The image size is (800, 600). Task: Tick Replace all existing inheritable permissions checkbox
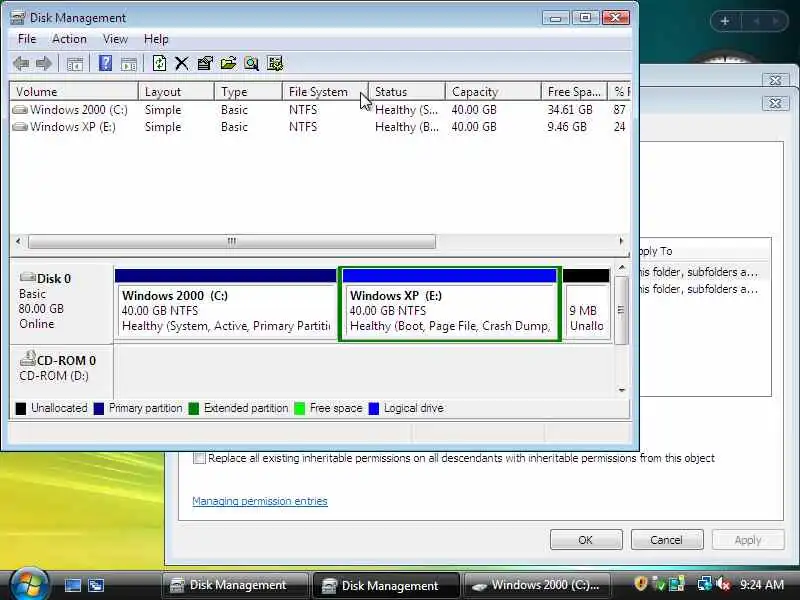tap(199, 458)
